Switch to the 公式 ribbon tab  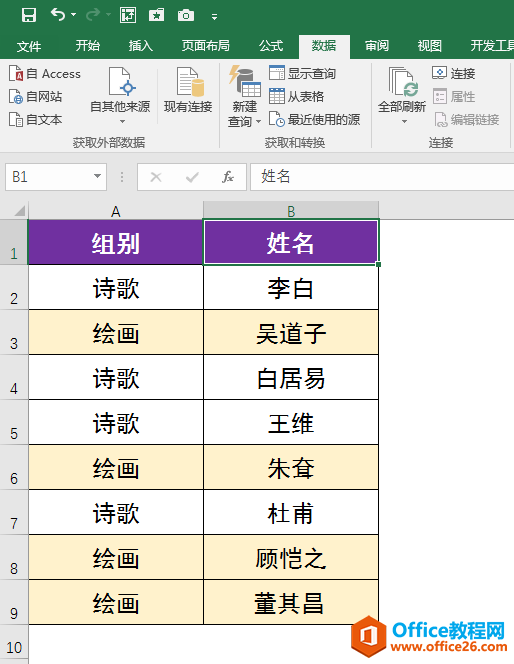[x=271, y=46]
